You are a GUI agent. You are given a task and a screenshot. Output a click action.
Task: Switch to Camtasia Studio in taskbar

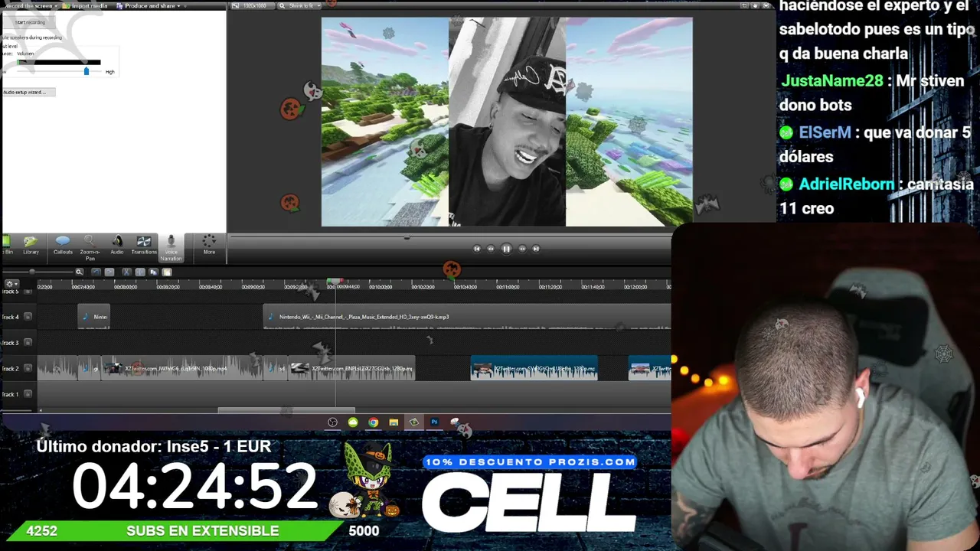click(413, 422)
